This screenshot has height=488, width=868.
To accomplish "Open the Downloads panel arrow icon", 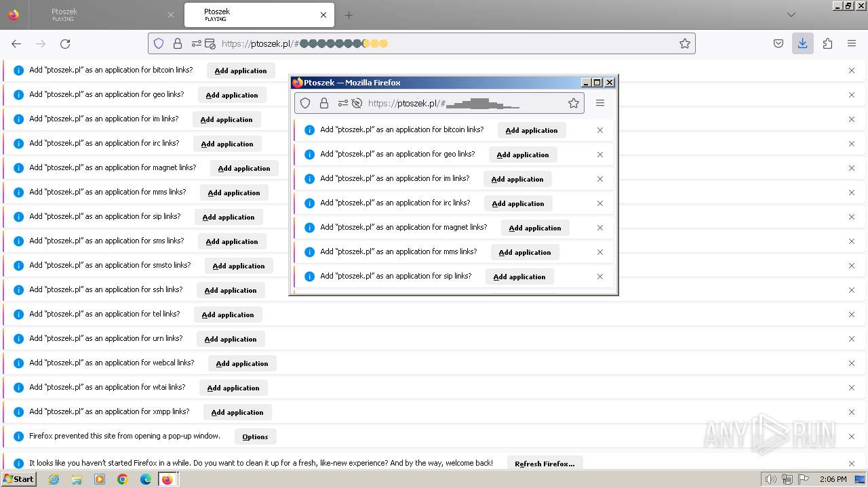I will click(802, 43).
